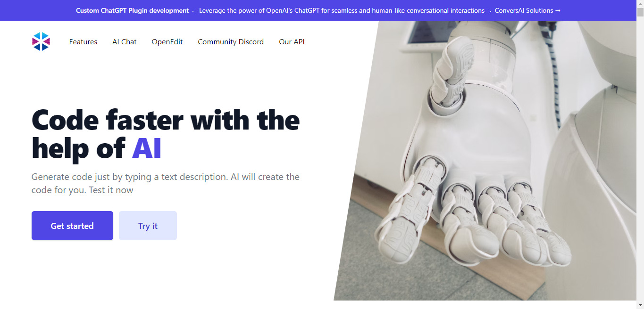Click the 'Generate code just by typing' paragraph

tap(166, 183)
